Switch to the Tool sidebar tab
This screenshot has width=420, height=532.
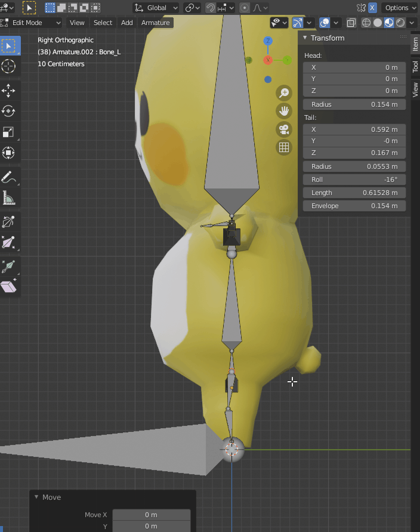pos(415,67)
